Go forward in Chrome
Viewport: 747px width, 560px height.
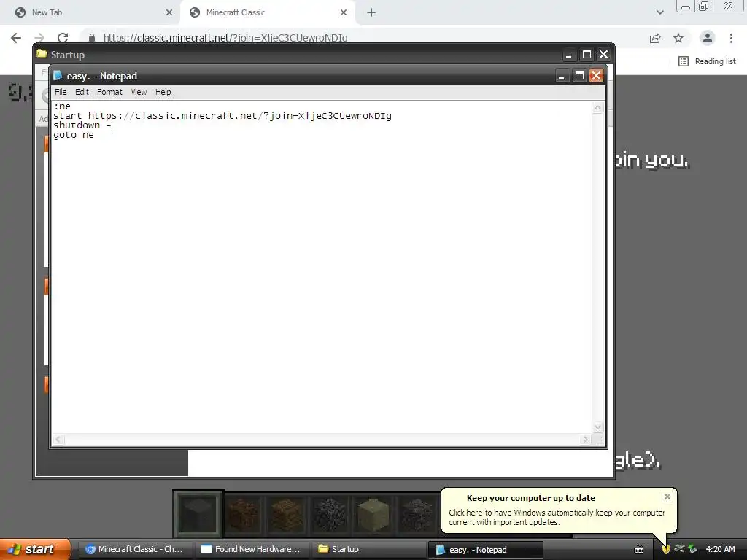tap(39, 38)
